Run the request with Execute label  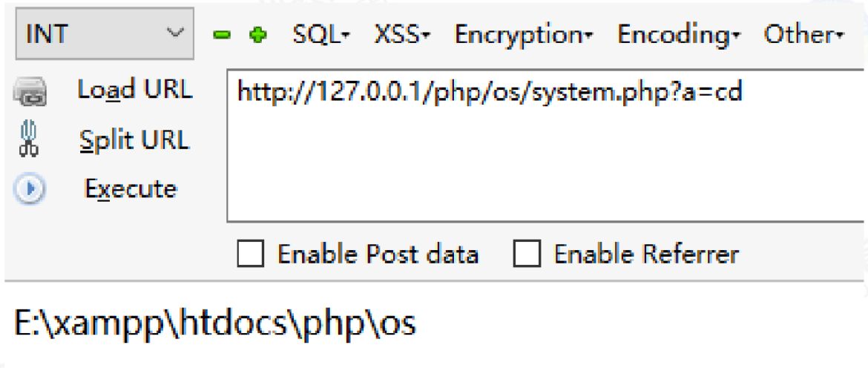pos(131,189)
